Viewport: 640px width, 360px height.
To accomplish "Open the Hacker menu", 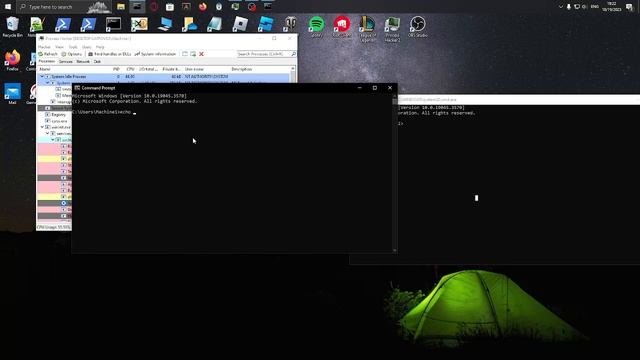I will click(x=44, y=47).
